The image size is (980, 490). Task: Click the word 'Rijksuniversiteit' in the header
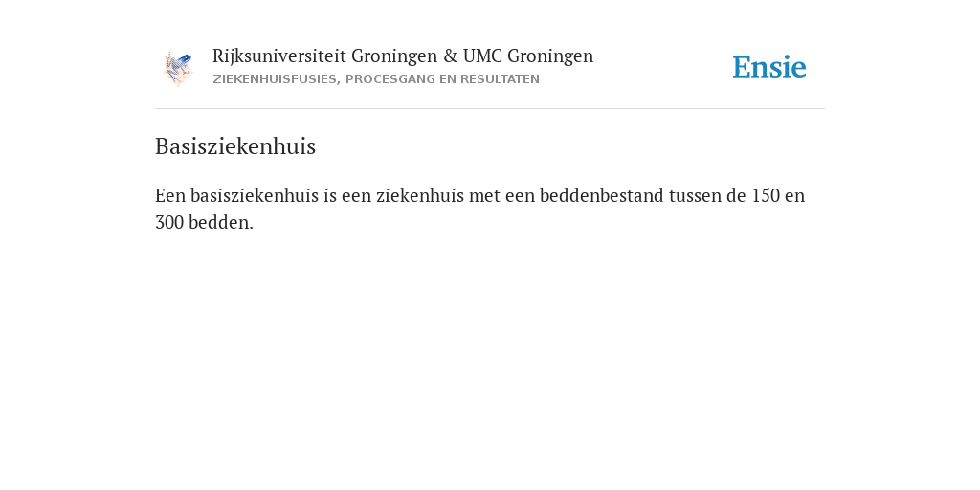coord(279,56)
